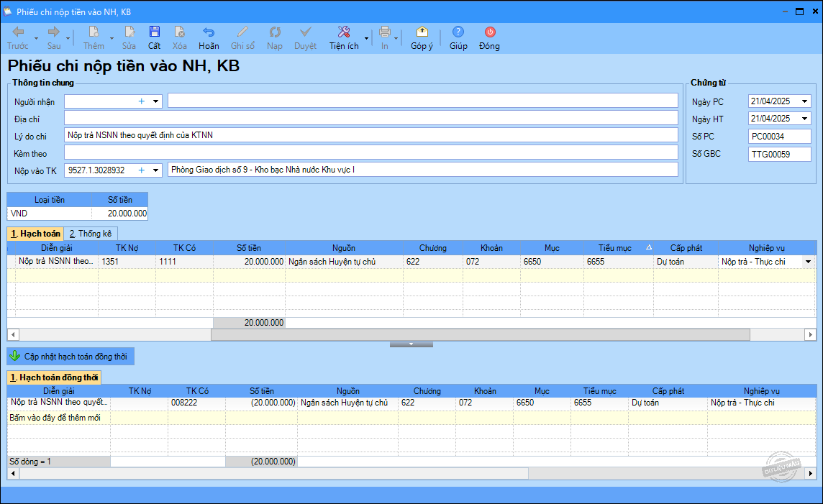Expand the In print dropdown arrow
The width and height of the screenshot is (823, 504).
[x=396, y=39]
